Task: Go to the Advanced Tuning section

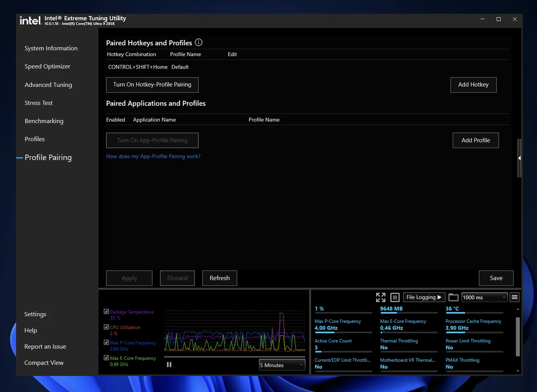Action: [x=48, y=85]
